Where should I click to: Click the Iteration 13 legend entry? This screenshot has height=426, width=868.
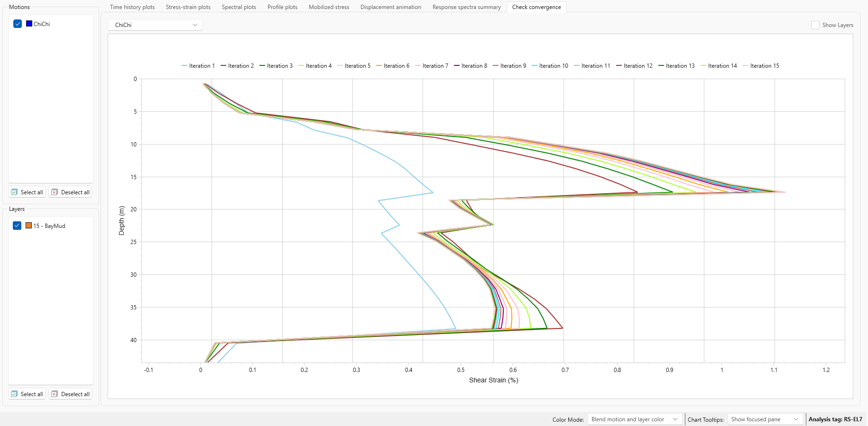677,66
